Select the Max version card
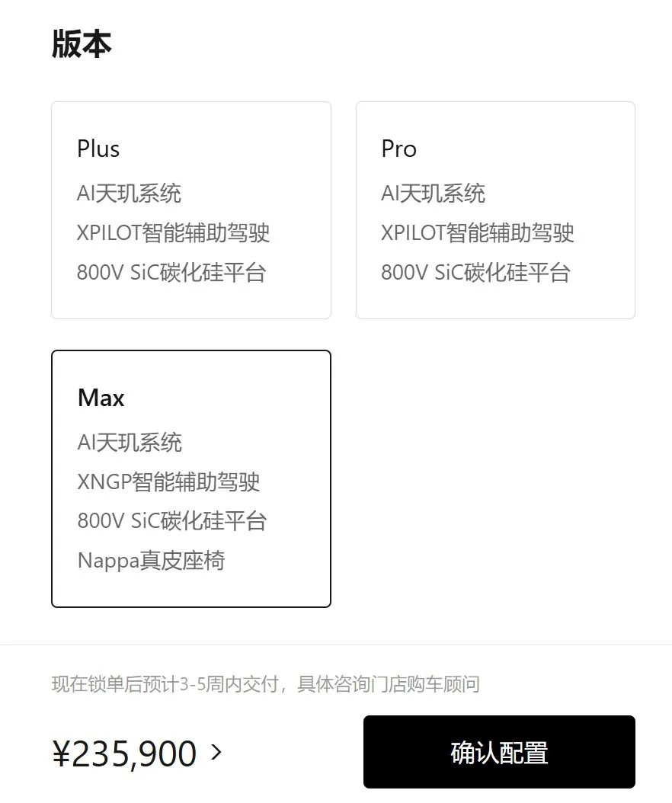 (x=191, y=479)
